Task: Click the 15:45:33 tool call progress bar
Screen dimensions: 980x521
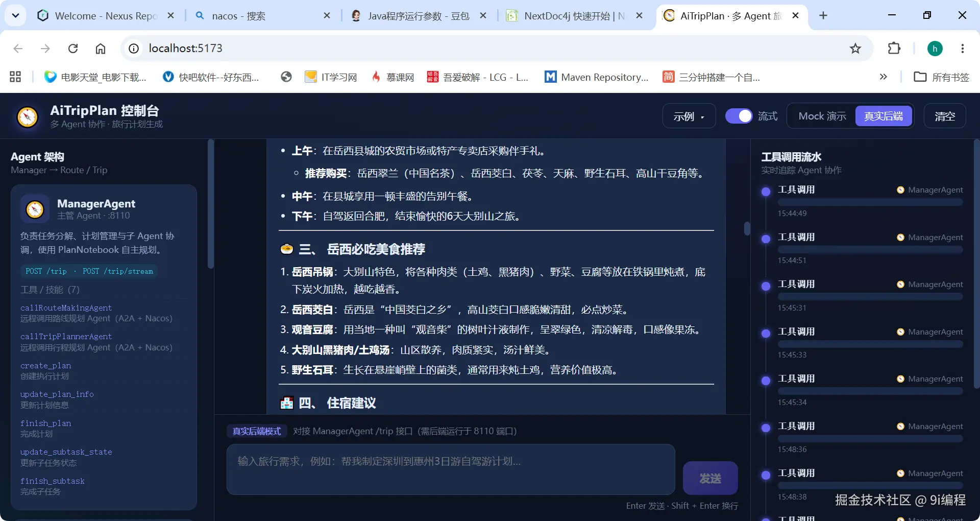Action: click(x=870, y=344)
